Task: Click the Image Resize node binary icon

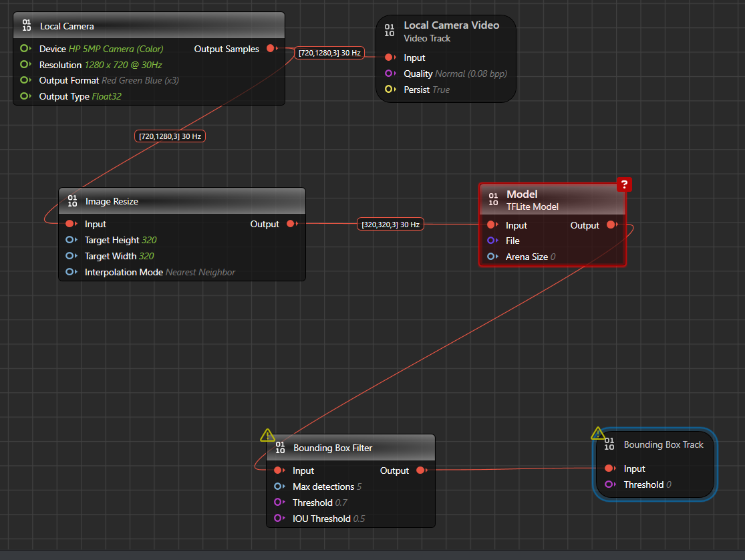Action: (x=72, y=201)
